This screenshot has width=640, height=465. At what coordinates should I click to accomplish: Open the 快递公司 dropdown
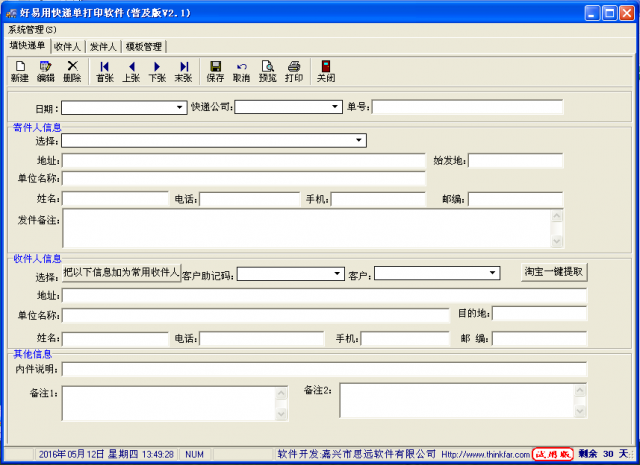335,107
